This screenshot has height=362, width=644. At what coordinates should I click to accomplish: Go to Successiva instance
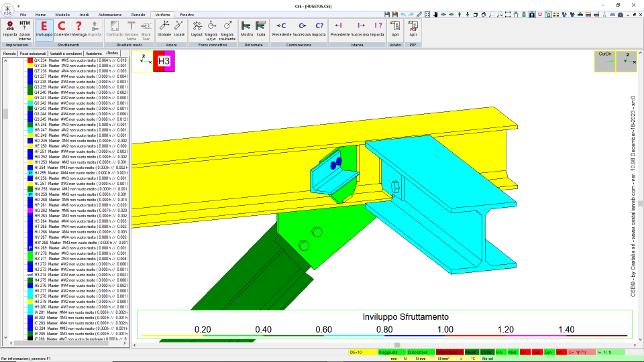[360, 29]
